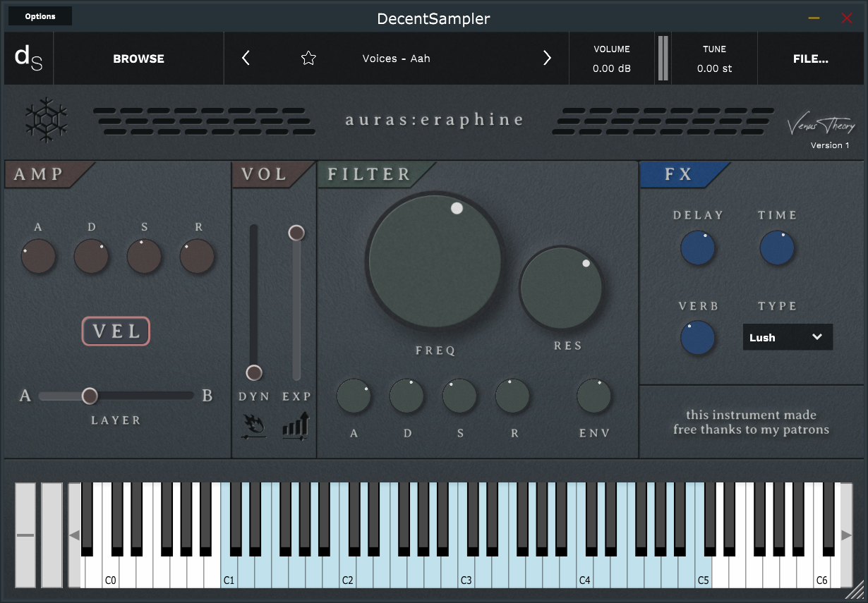The height and width of the screenshot is (603, 868).
Task: Click the AMP attack knob A
Action: pos(38,256)
